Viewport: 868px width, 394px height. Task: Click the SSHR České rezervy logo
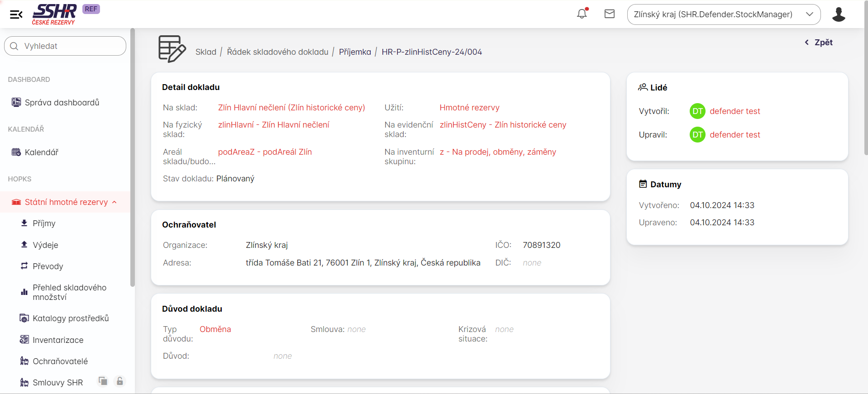click(54, 14)
